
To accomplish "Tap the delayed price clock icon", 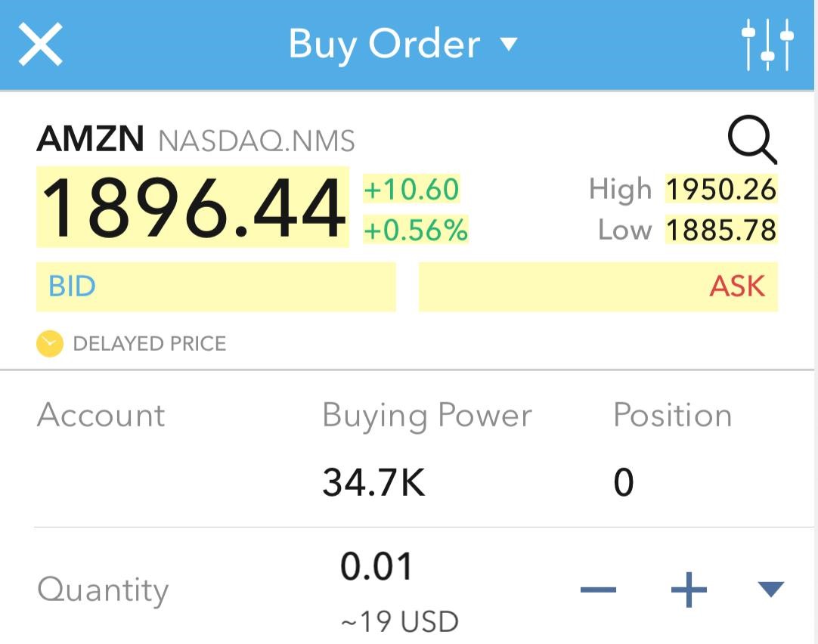I will pyautogui.click(x=50, y=344).
